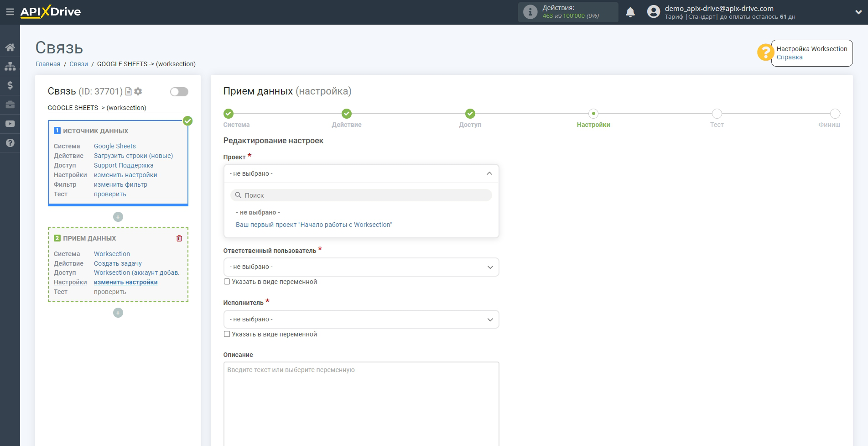Image resolution: width=868 pixels, height=446 pixels.
Task: Click the demo_apix-drive@apix-drive.com account name
Action: [x=719, y=8]
